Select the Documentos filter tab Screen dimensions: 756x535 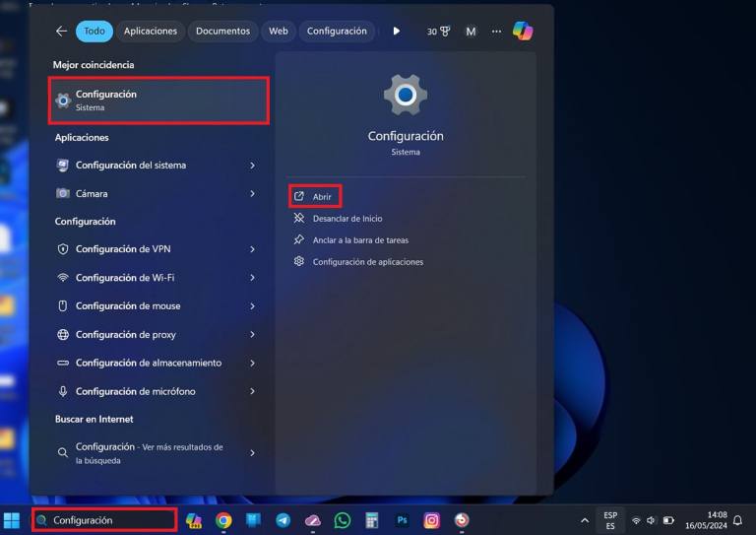222,32
